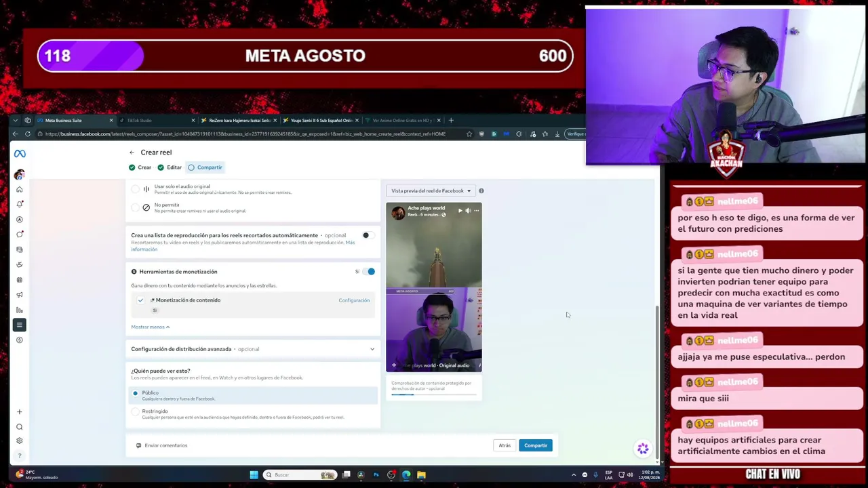The image size is (868, 488).
Task: Switch to the Ver Anime Online tab
Action: click(401, 121)
